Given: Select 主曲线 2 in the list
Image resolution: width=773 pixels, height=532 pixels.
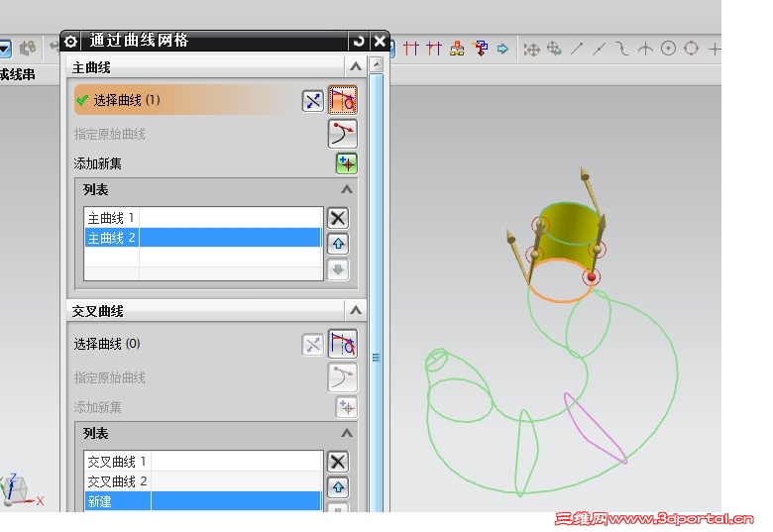Looking at the screenshot, I should pos(203,238).
